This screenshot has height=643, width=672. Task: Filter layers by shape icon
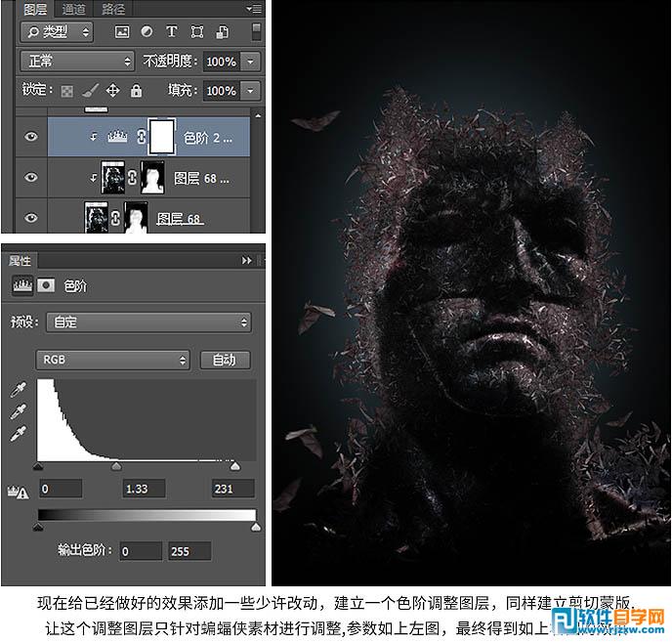[196, 32]
